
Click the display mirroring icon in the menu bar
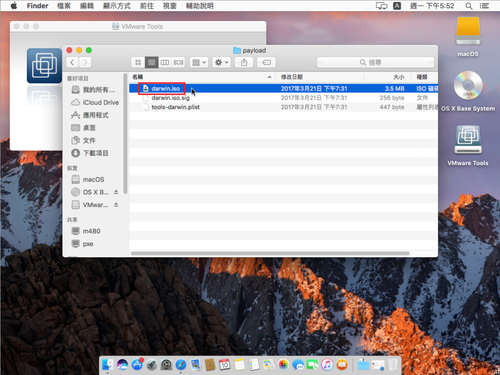click(382, 6)
